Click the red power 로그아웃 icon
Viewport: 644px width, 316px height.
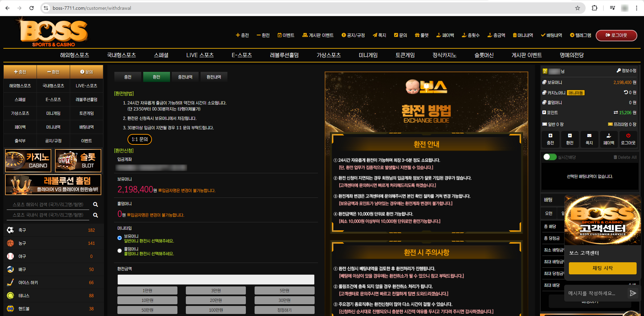pos(628,136)
